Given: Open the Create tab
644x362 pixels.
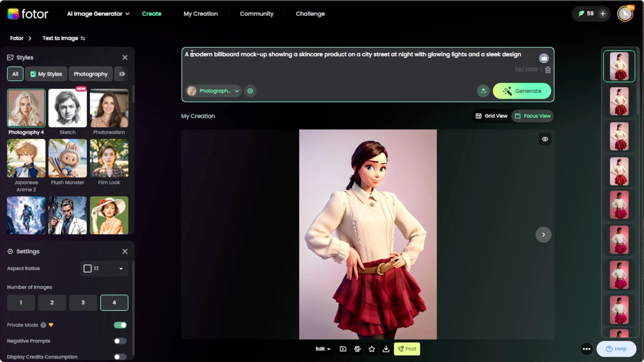Looking at the screenshot, I should (152, 14).
